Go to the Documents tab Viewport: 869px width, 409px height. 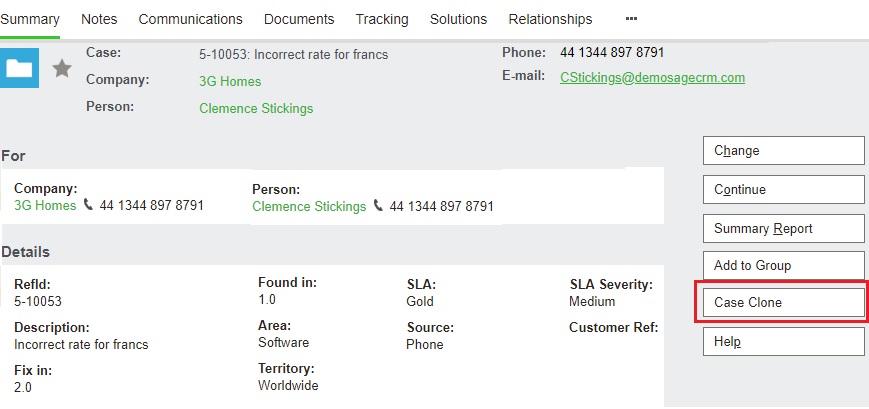[x=299, y=19]
